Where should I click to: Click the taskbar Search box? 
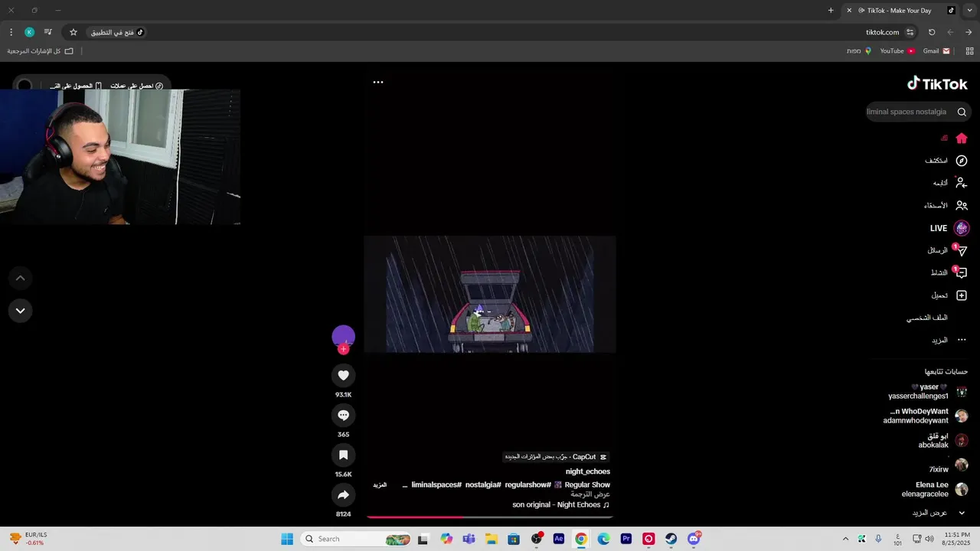coord(356,539)
